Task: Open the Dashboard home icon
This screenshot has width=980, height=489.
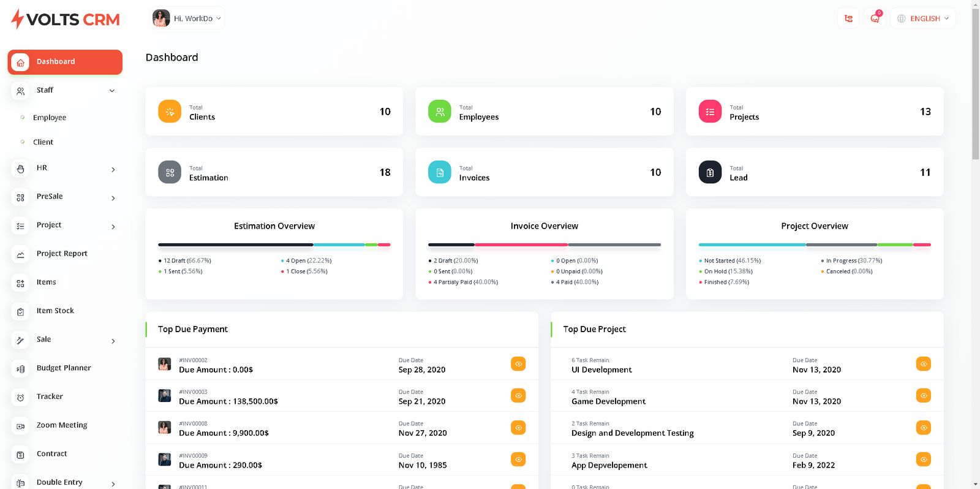Action: pyautogui.click(x=20, y=62)
